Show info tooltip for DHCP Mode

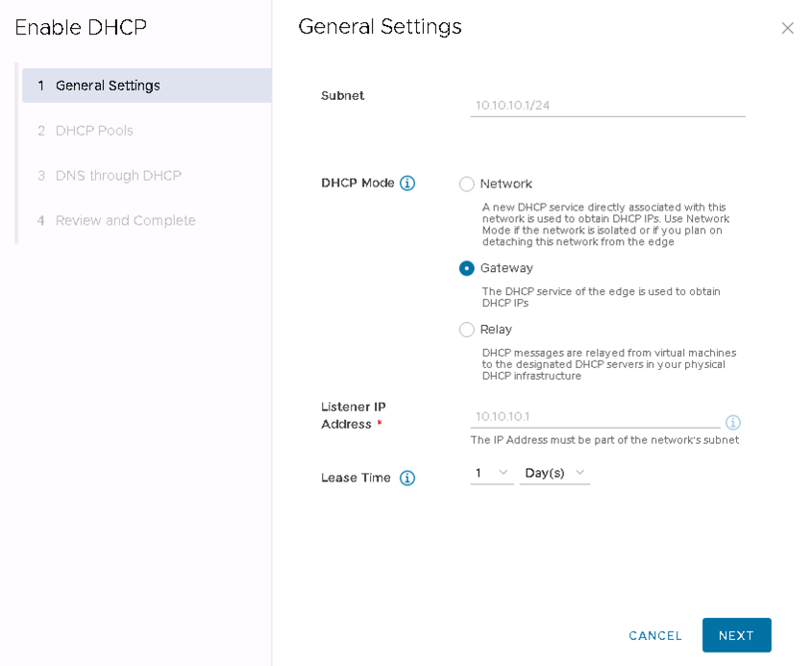[x=407, y=184]
